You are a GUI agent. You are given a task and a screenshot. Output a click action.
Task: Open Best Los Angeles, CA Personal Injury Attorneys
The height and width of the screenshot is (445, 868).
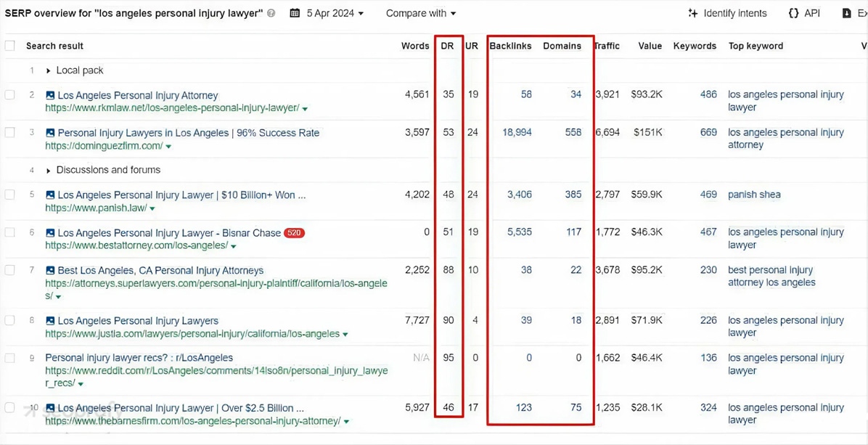[x=160, y=271]
